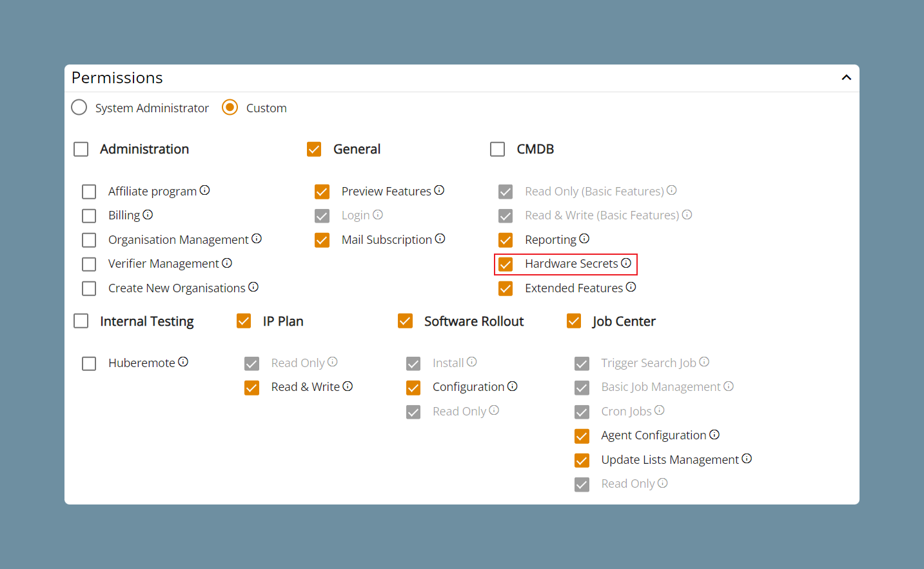Disable the Update Lists Management checkbox
The image size is (924, 569).
tap(582, 461)
